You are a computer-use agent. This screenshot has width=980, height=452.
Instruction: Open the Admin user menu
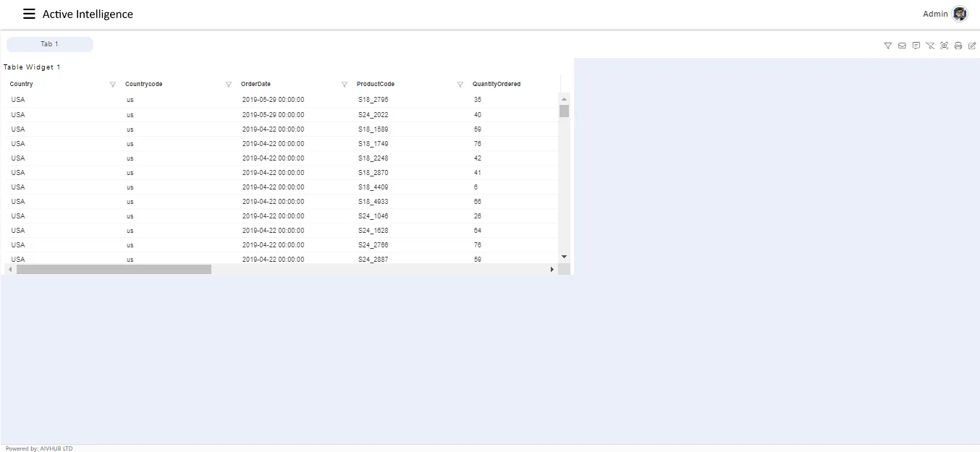tap(936, 14)
